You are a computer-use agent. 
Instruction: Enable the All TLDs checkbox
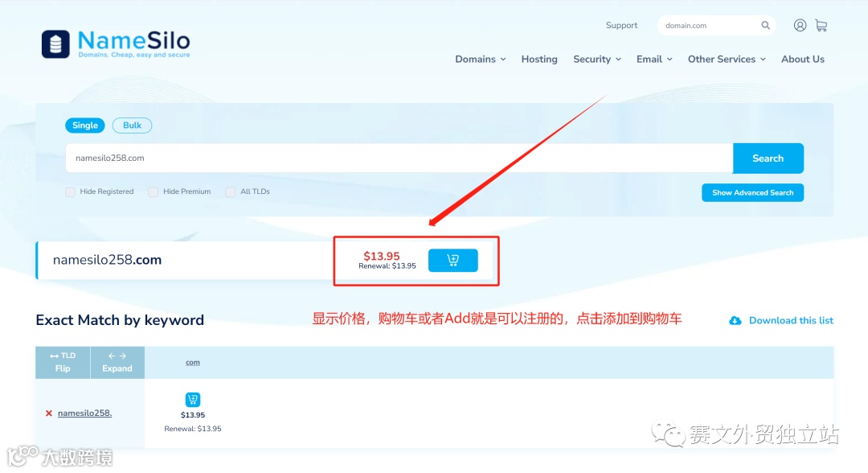pos(231,192)
